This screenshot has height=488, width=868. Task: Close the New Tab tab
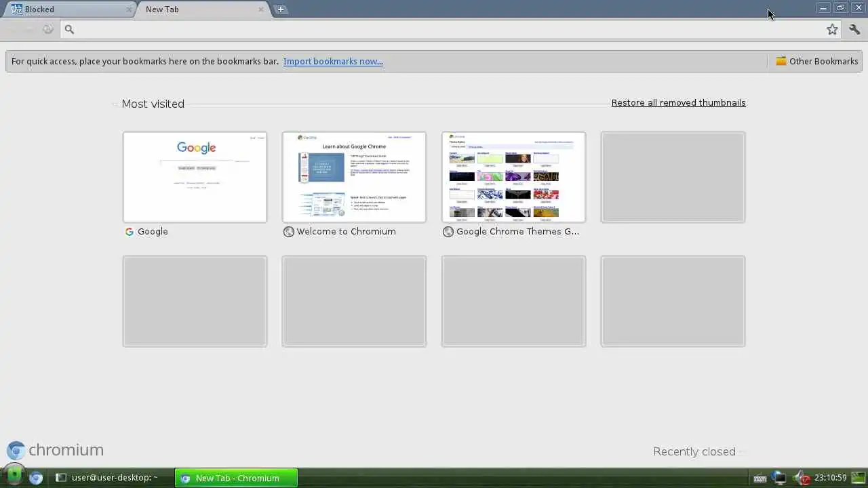click(x=261, y=9)
